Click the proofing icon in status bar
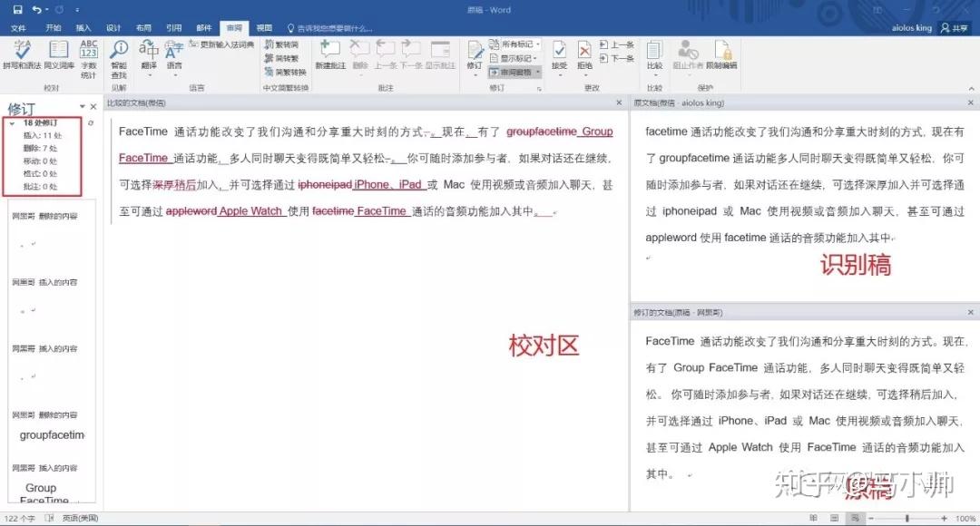 [x=49, y=519]
